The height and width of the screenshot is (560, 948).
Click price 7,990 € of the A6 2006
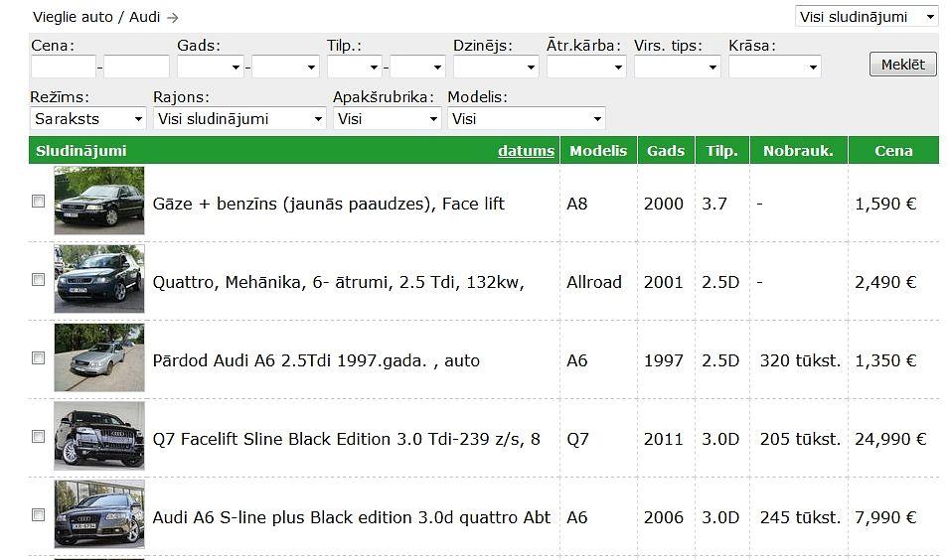tap(885, 517)
